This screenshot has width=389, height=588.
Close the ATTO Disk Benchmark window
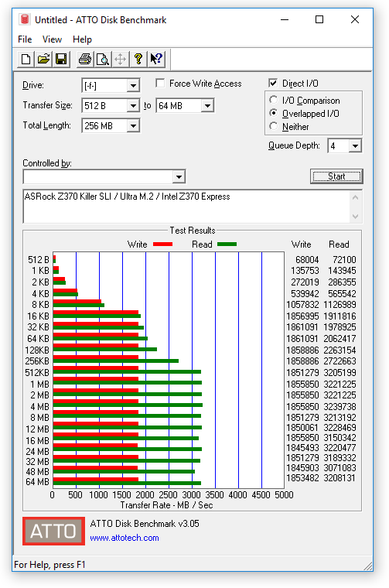point(354,19)
